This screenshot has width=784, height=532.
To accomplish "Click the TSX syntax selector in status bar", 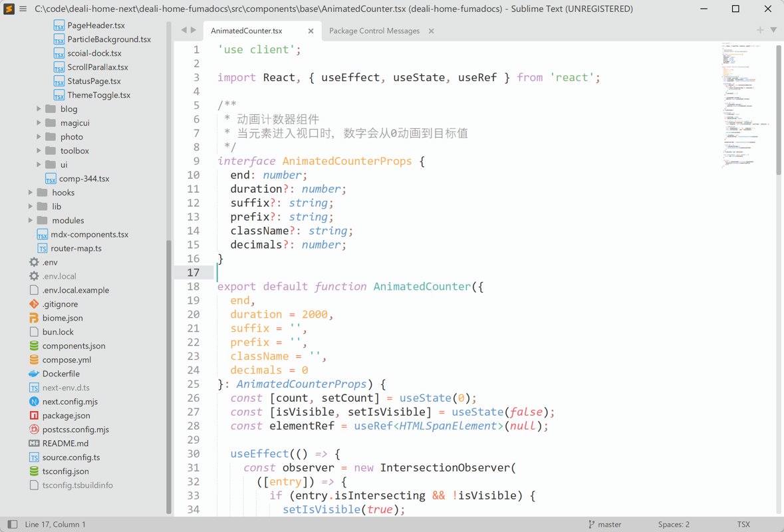I will click(743, 524).
